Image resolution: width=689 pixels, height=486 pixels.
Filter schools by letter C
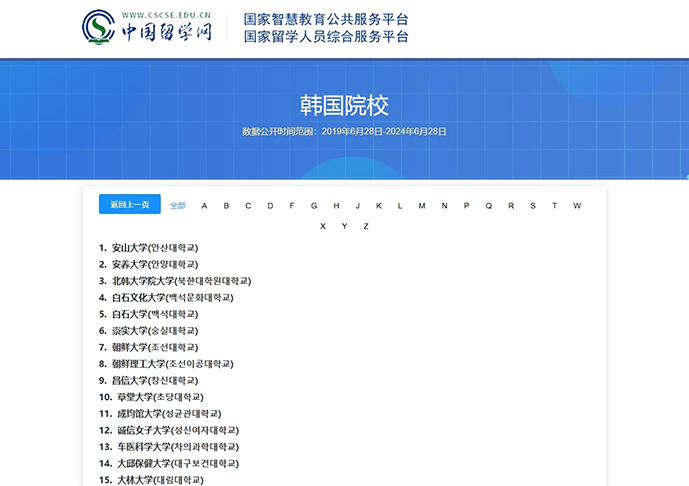248,206
